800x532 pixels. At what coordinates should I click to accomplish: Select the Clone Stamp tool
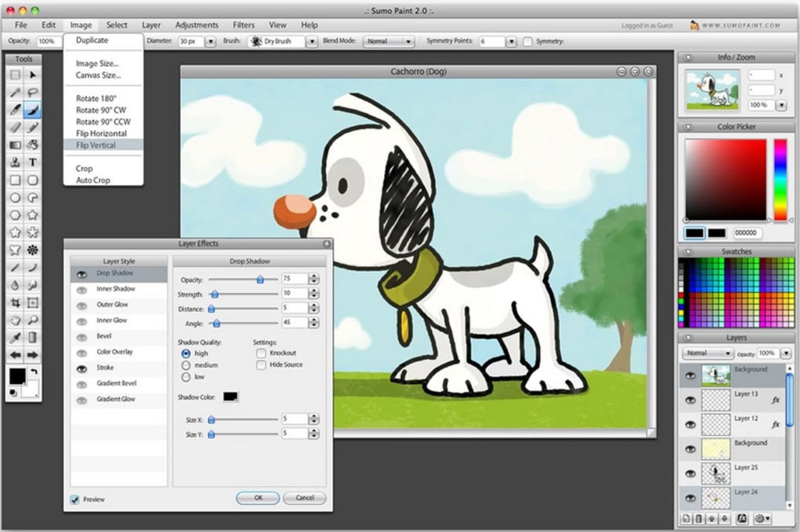[x=15, y=162]
